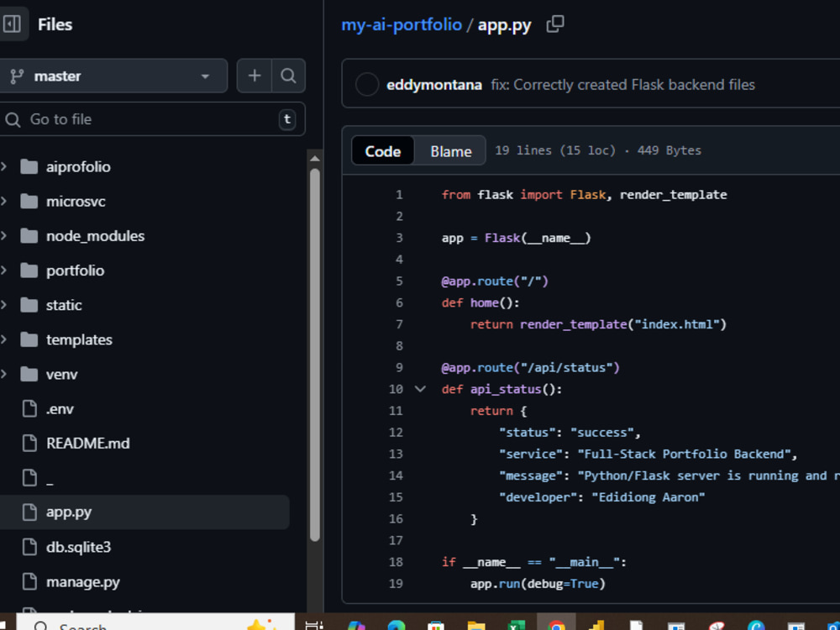Copy the app.py file path
This screenshot has width=840, height=630.
[x=555, y=24]
